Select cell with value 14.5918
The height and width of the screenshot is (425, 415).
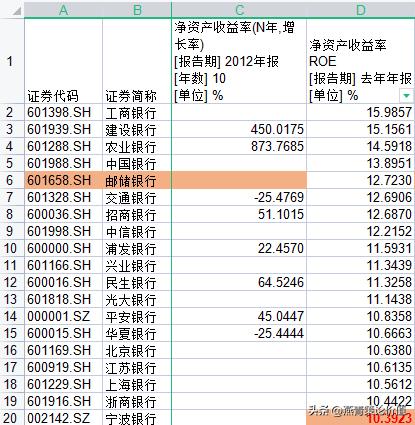(361, 146)
